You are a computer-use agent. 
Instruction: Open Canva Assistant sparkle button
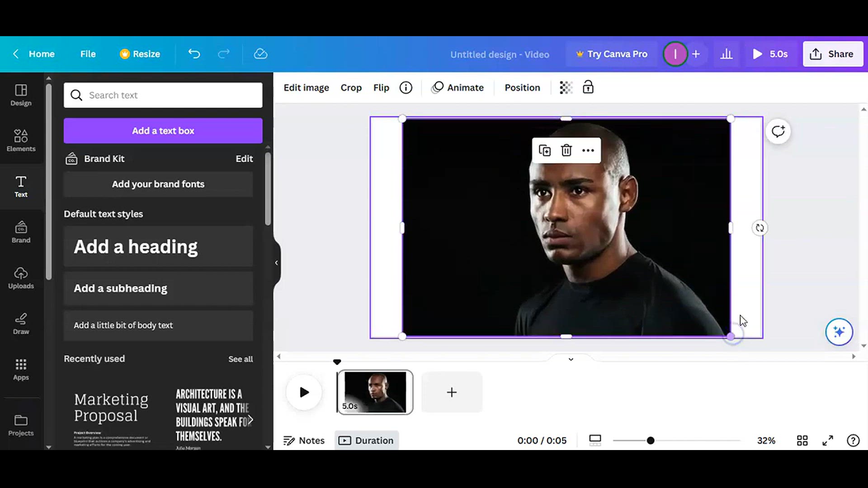(x=839, y=332)
